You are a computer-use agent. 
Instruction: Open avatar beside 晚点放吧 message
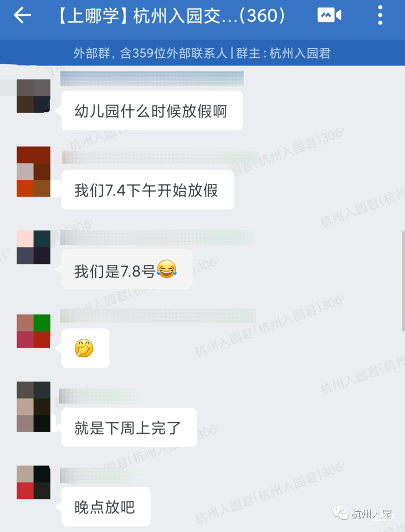coord(34,482)
